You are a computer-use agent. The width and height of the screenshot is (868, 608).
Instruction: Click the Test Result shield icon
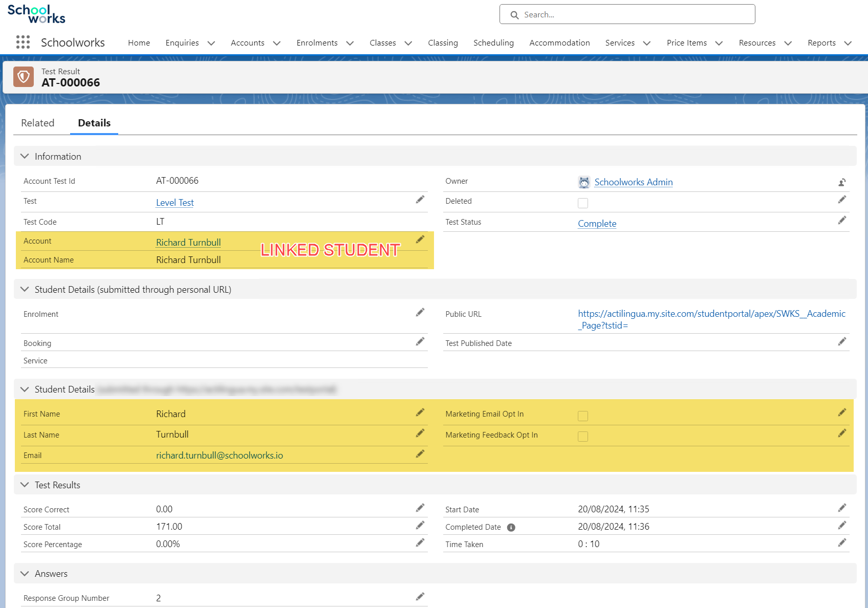point(24,77)
